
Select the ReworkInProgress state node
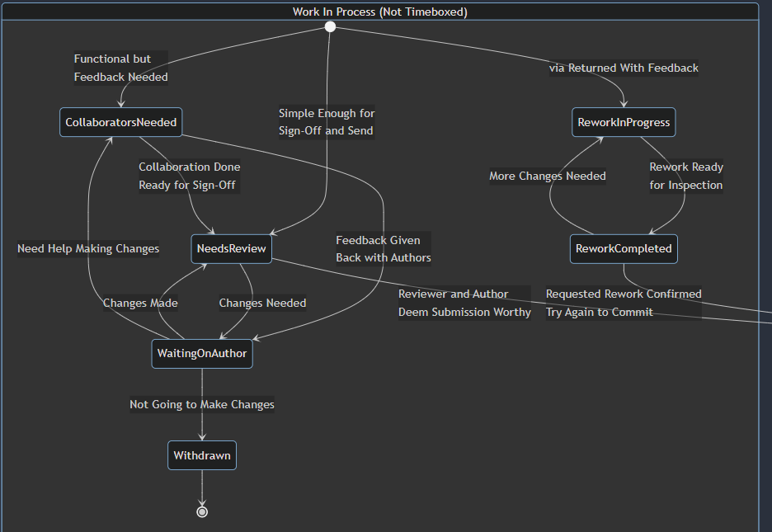[624, 123]
